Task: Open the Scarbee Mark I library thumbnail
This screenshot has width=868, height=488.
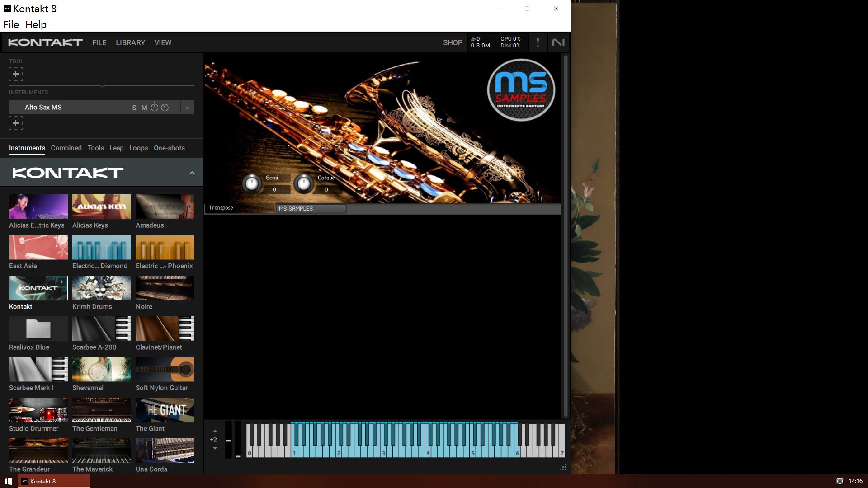Action: click(38, 369)
